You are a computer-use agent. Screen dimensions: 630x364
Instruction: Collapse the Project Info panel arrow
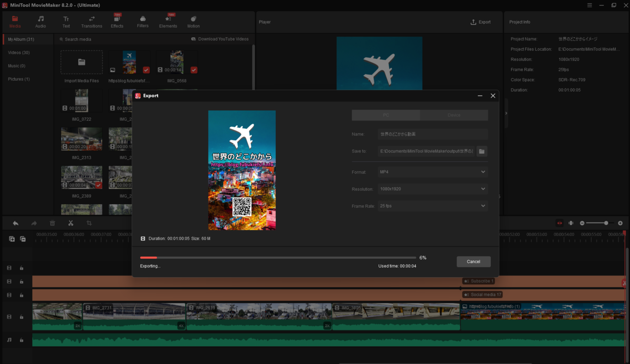tap(506, 113)
